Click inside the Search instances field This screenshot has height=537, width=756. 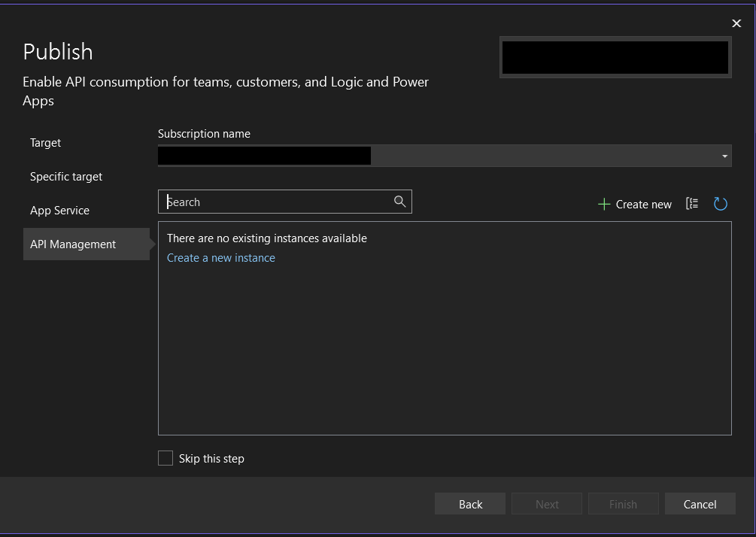click(x=271, y=202)
